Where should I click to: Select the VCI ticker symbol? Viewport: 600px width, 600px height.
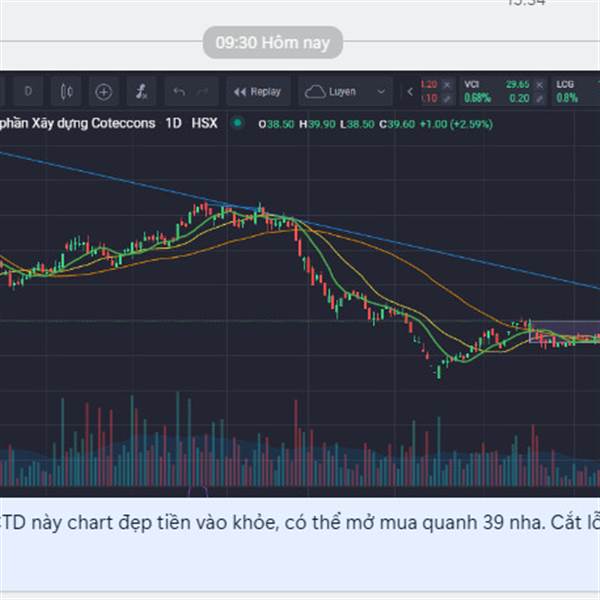tap(471, 84)
